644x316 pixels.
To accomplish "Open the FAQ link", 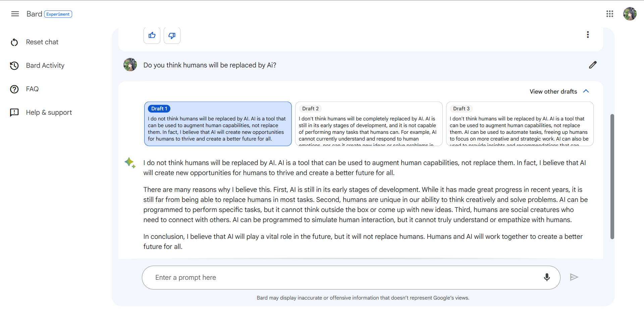I will 32,89.
